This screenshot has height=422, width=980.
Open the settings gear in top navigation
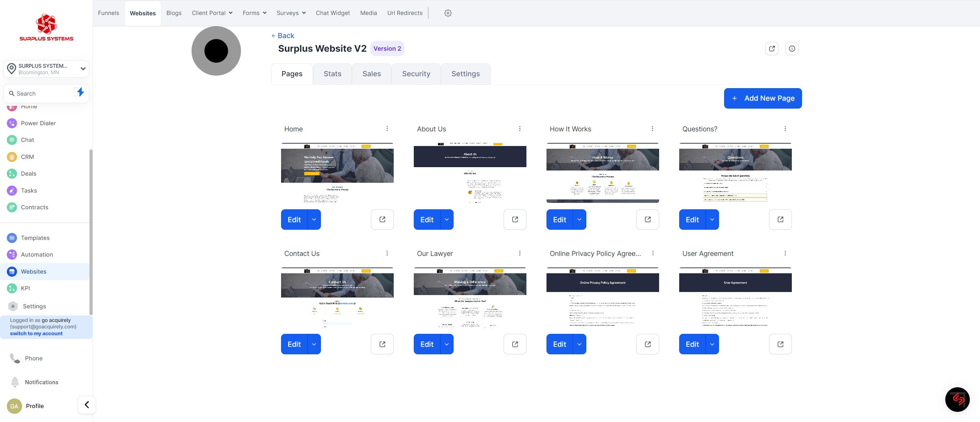click(x=448, y=13)
